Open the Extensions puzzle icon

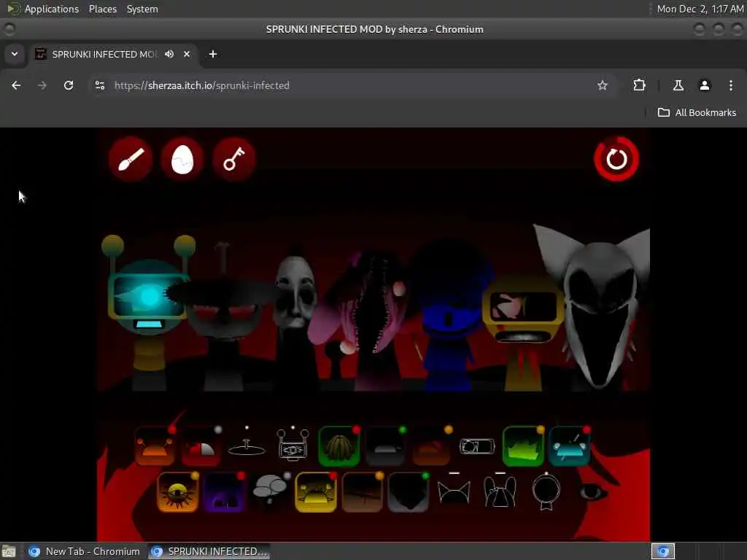click(x=639, y=85)
